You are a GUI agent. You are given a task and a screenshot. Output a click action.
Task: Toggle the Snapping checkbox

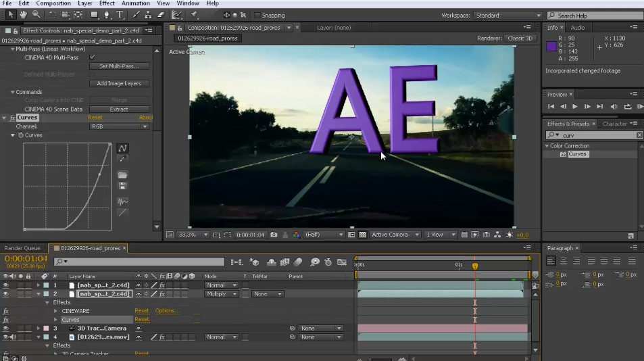coord(257,15)
